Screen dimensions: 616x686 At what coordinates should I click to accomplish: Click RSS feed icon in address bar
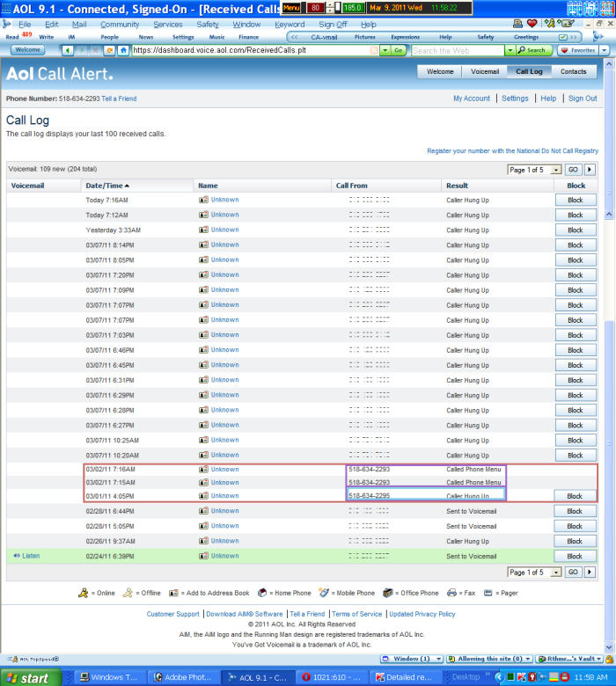tap(374, 50)
